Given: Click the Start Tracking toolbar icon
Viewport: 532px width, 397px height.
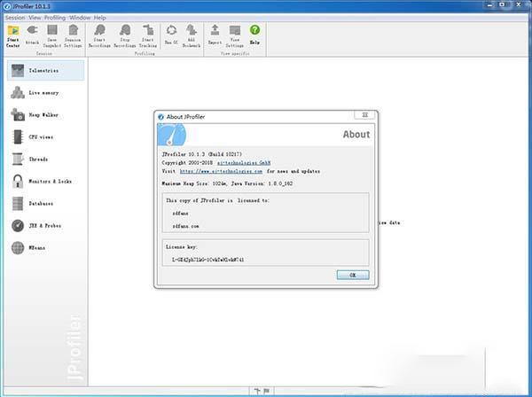Looking at the screenshot, I should 148,36.
